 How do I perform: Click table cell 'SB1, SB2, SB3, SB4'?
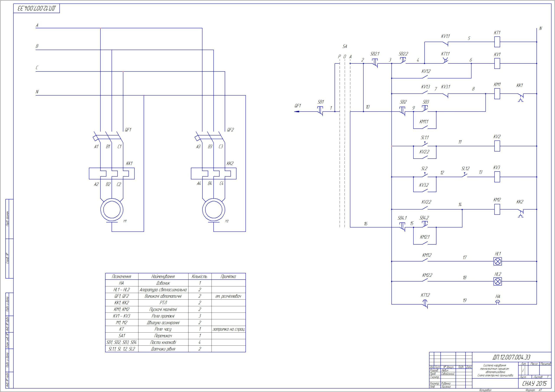(122, 342)
